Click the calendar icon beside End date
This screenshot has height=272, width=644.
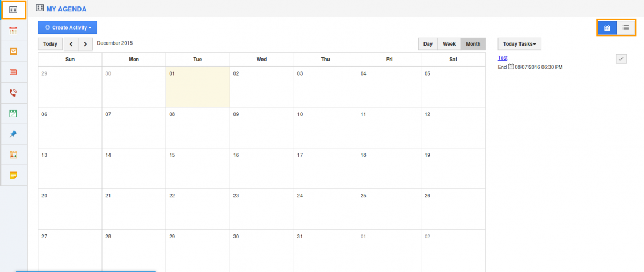point(511,67)
